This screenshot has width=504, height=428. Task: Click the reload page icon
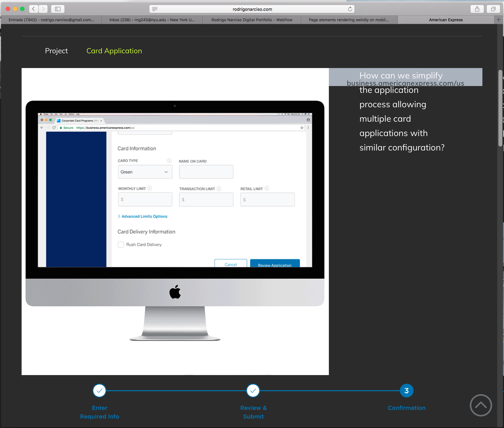[350, 9]
